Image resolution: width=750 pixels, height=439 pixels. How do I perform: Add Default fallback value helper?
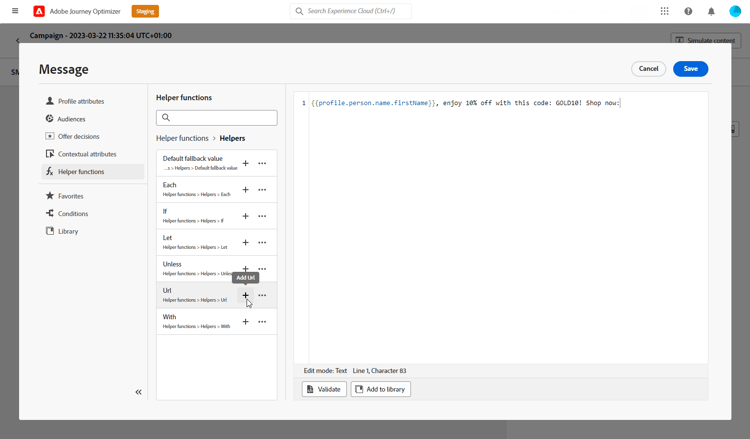pyautogui.click(x=245, y=163)
